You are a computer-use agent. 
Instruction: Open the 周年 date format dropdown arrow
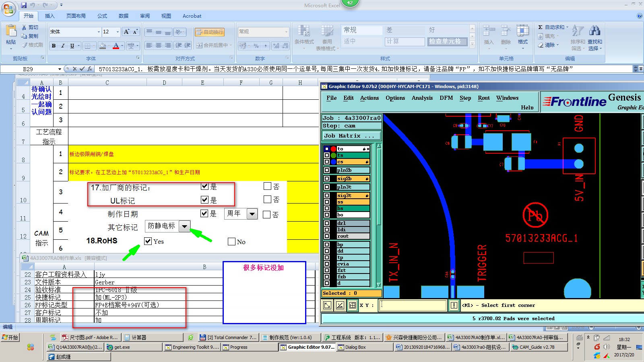pyautogui.click(x=252, y=214)
